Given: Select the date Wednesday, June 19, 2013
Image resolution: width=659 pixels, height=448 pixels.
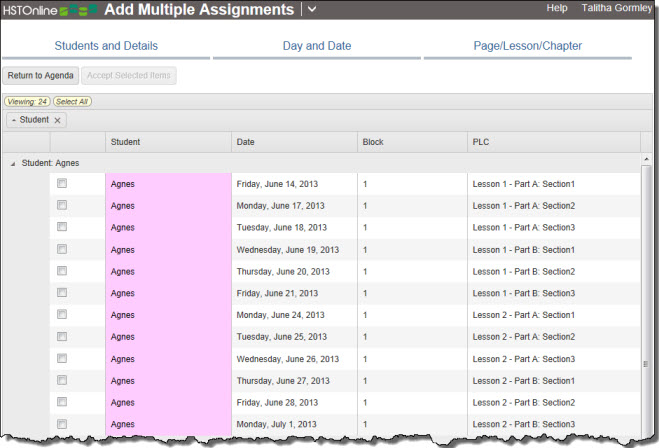Looking at the screenshot, I should pyautogui.click(x=288, y=250).
